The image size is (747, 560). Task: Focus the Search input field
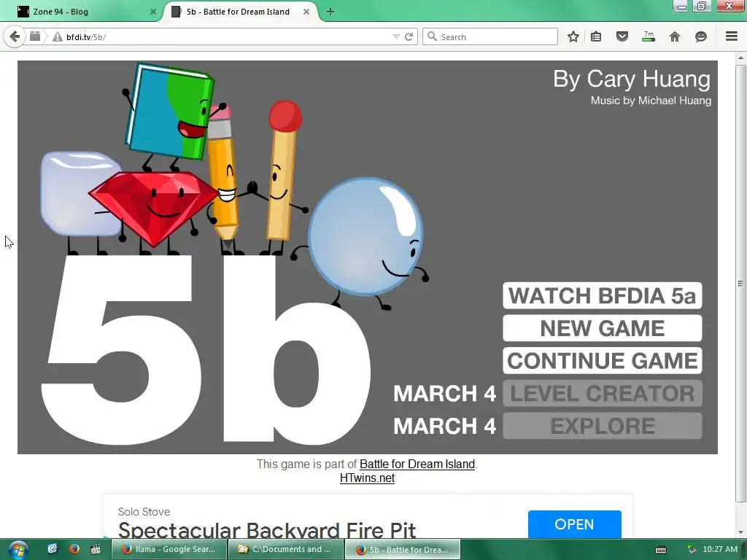(x=490, y=36)
